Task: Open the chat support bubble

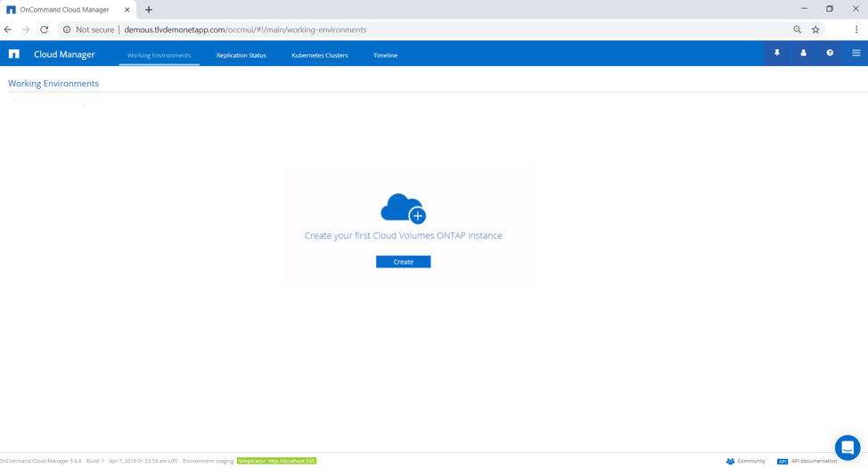Action: [847, 447]
